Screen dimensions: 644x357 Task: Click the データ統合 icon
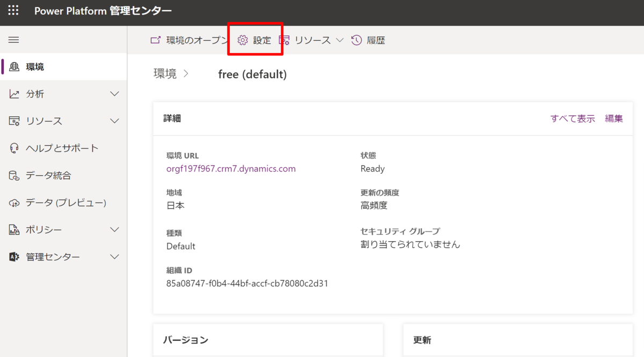coord(14,175)
